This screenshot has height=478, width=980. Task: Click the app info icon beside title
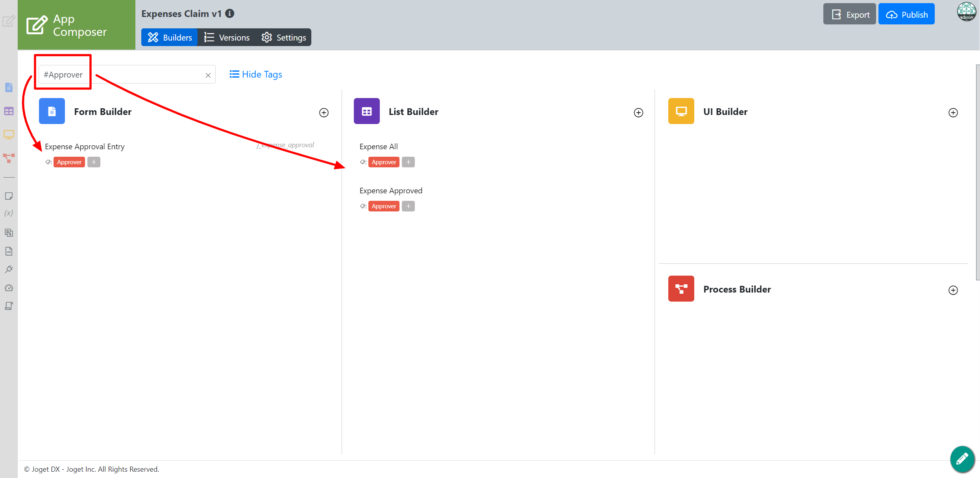[230, 14]
